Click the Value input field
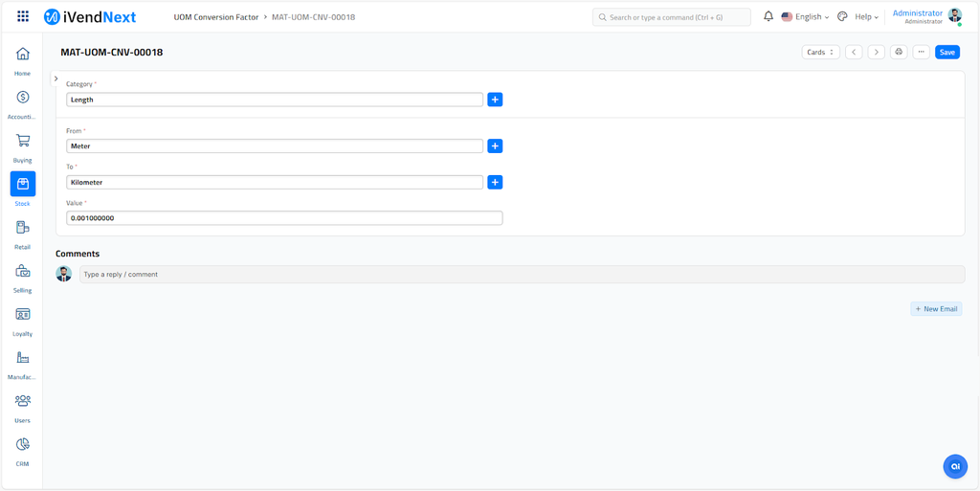Screen dimensions: 980x491 pyautogui.click(x=284, y=218)
